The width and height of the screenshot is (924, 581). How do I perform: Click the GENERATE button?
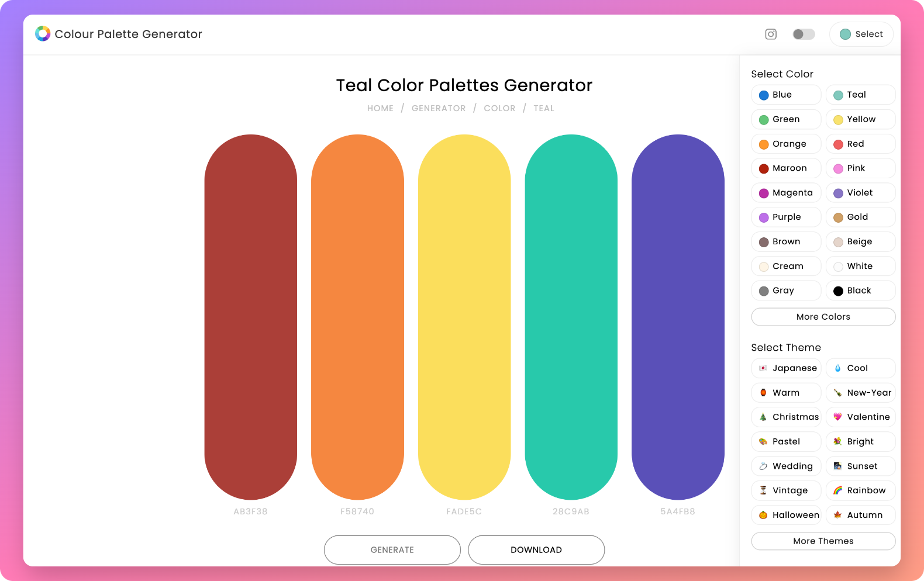point(392,550)
